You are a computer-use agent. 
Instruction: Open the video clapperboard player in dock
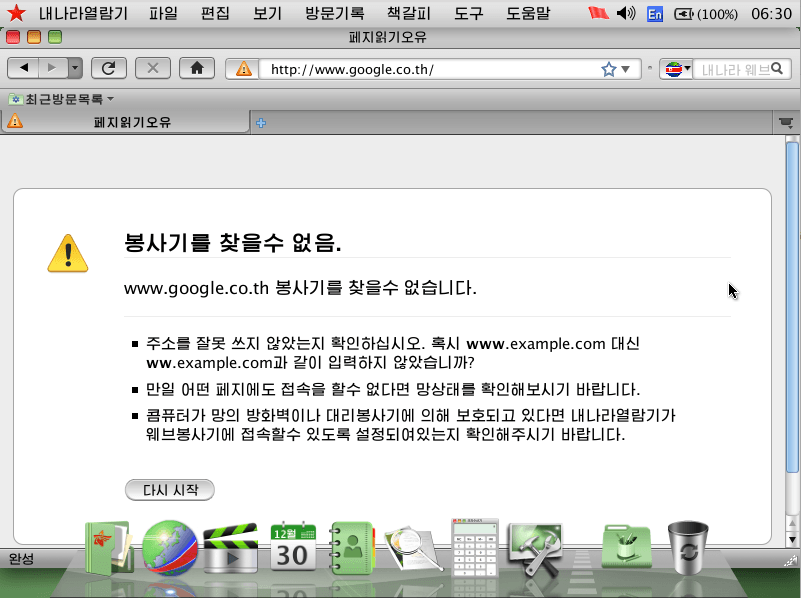tap(231, 548)
